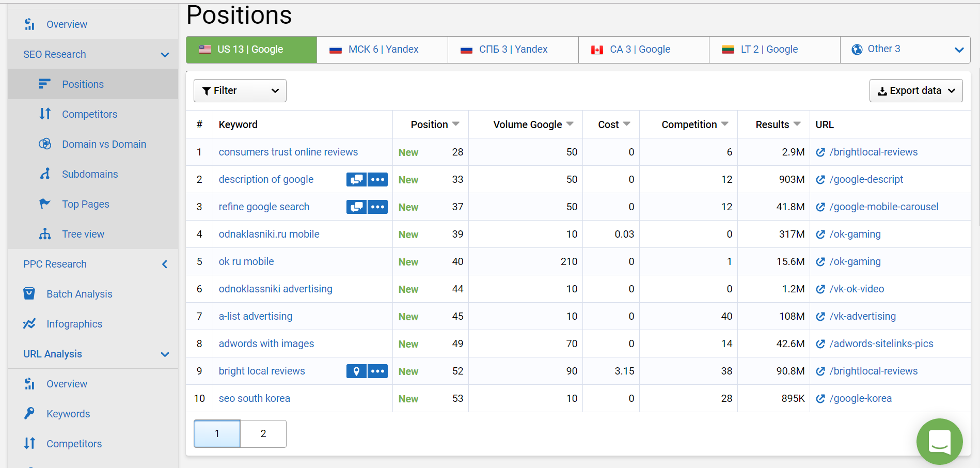
Task: Click the Domain vs Domain sidebar icon
Action: pos(45,144)
